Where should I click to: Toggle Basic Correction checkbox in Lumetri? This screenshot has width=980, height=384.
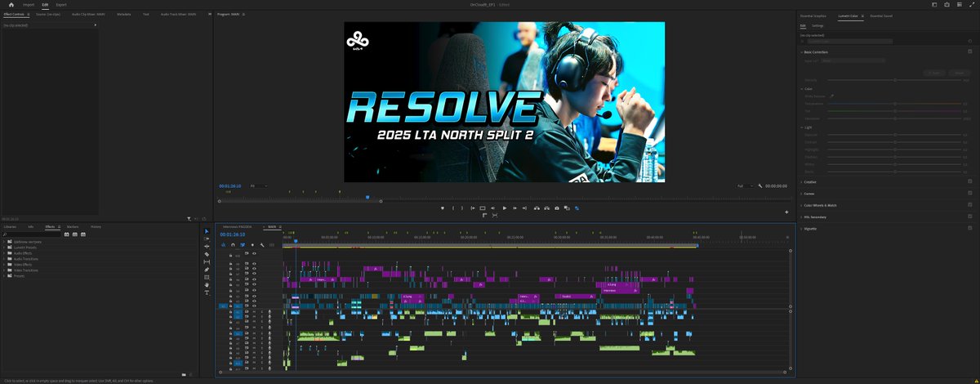[969, 51]
